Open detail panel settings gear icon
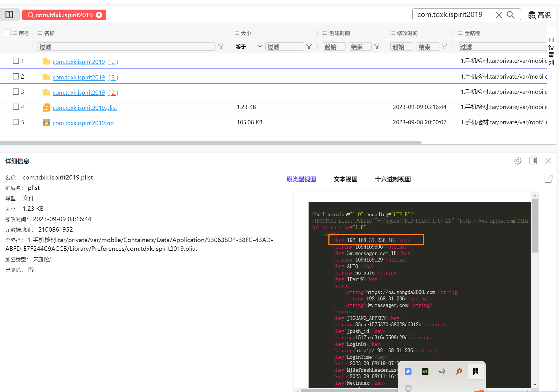Image resolution: width=559 pixels, height=392 pixels. pyautogui.click(x=518, y=161)
